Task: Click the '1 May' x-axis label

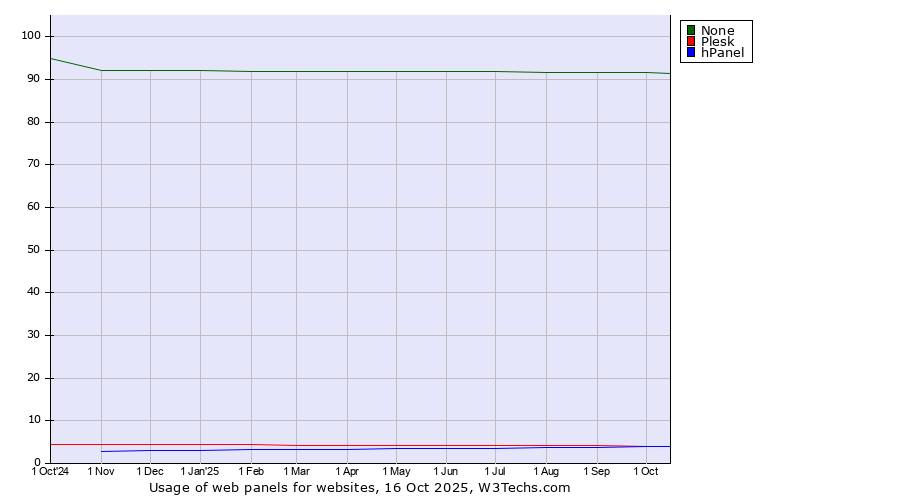Action: tap(396, 471)
